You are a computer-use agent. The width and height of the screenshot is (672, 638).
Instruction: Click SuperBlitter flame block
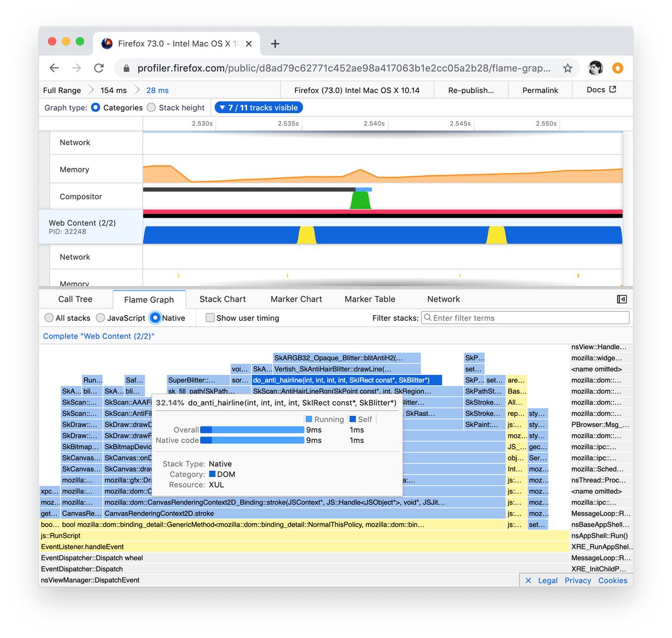pyautogui.click(x=198, y=380)
